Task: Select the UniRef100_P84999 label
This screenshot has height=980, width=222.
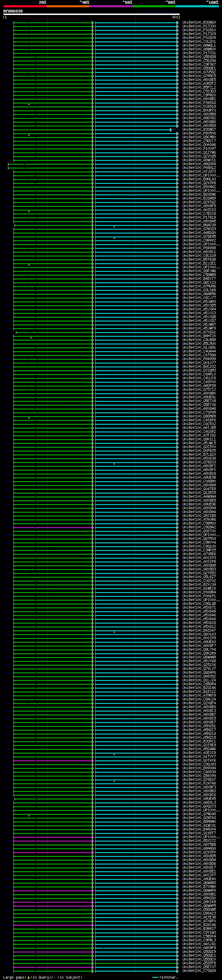Action: pos(199,359)
